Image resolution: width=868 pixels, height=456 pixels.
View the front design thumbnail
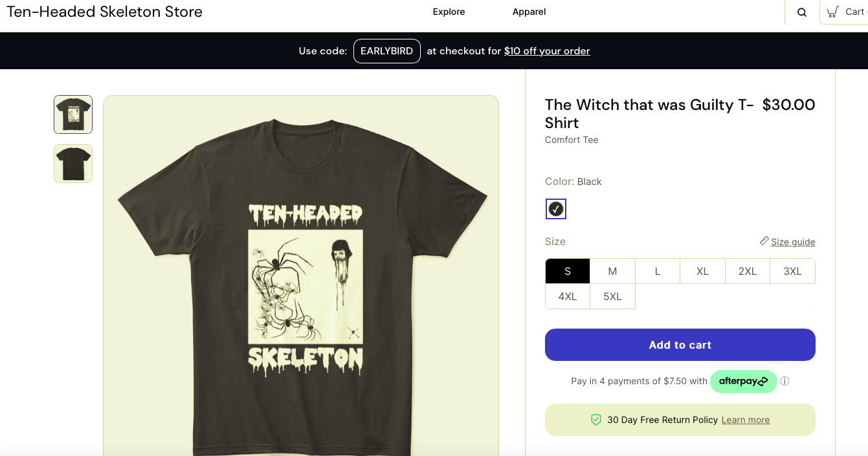pos(73,114)
